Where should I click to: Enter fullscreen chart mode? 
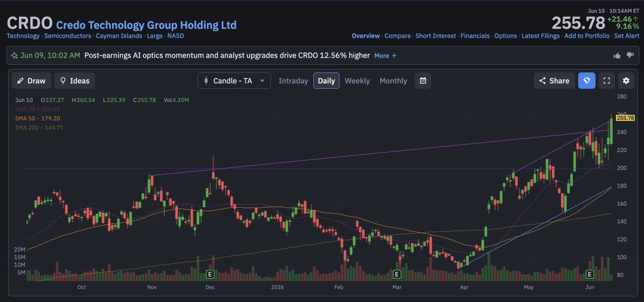tap(607, 80)
